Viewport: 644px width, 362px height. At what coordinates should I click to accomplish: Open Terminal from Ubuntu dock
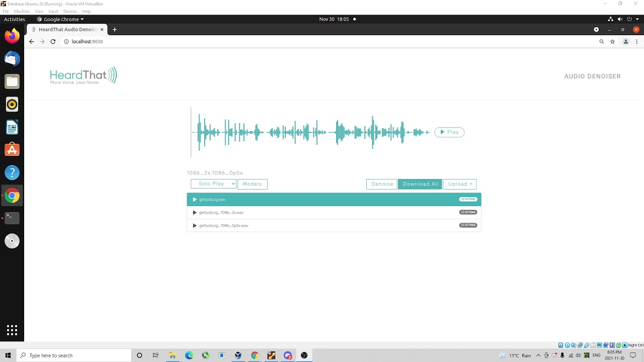12,218
